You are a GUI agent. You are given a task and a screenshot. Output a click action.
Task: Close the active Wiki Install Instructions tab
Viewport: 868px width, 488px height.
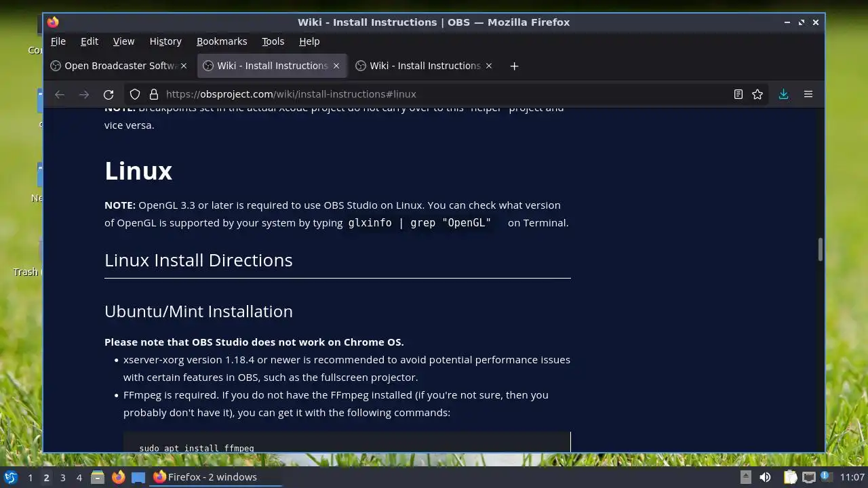coord(336,66)
